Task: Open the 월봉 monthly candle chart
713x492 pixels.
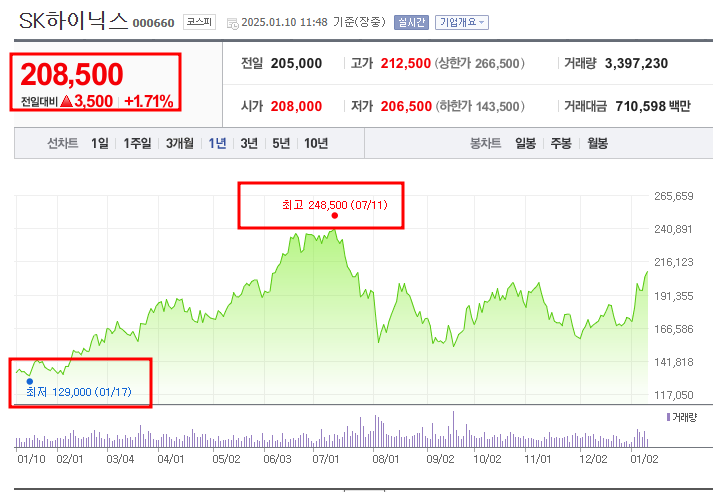Action: pos(598,143)
